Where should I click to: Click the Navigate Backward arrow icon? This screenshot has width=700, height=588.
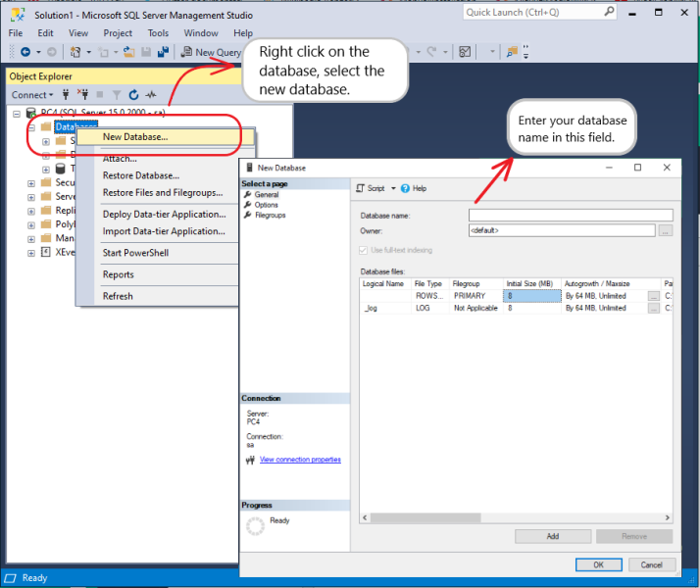tap(25, 52)
